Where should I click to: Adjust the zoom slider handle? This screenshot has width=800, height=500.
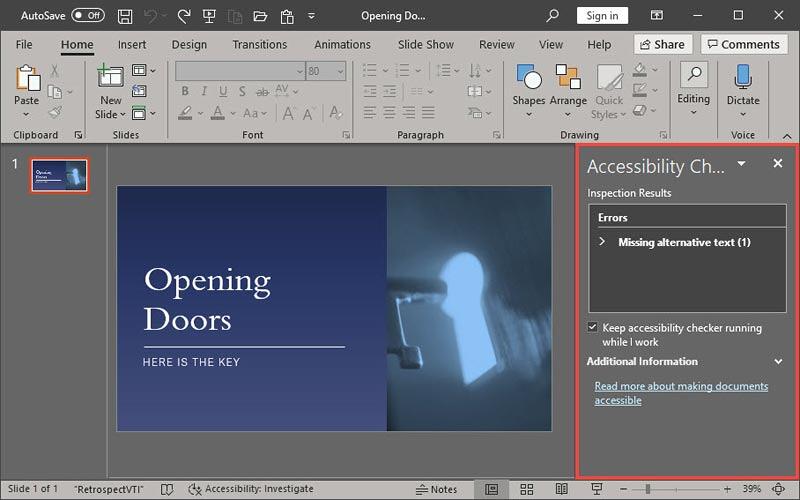coord(647,490)
